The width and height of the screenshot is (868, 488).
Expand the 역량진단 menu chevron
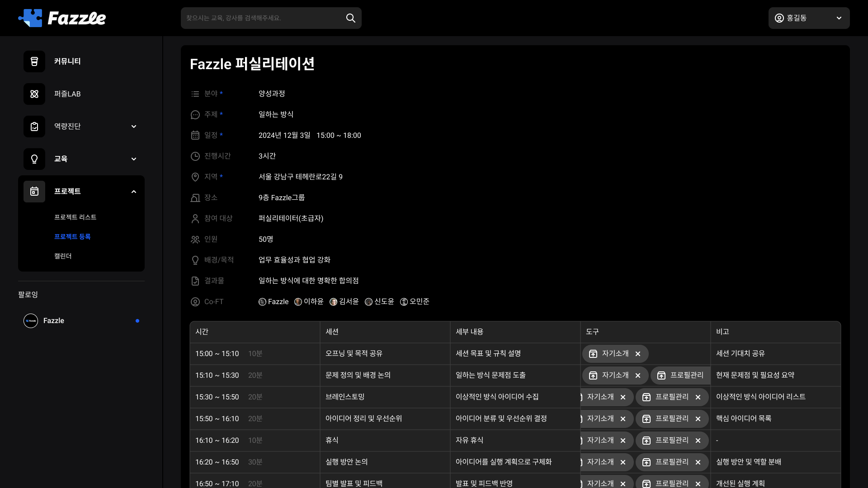(x=134, y=127)
